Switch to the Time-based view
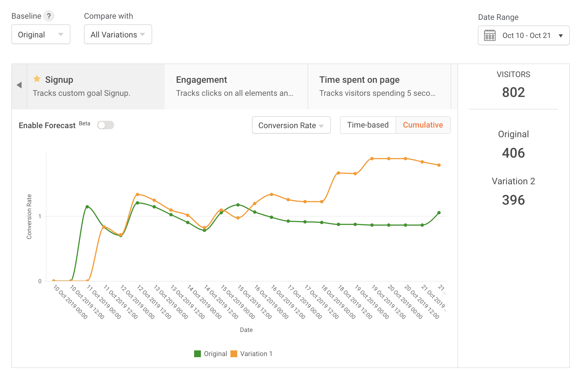The width and height of the screenshot is (588, 381). (367, 125)
